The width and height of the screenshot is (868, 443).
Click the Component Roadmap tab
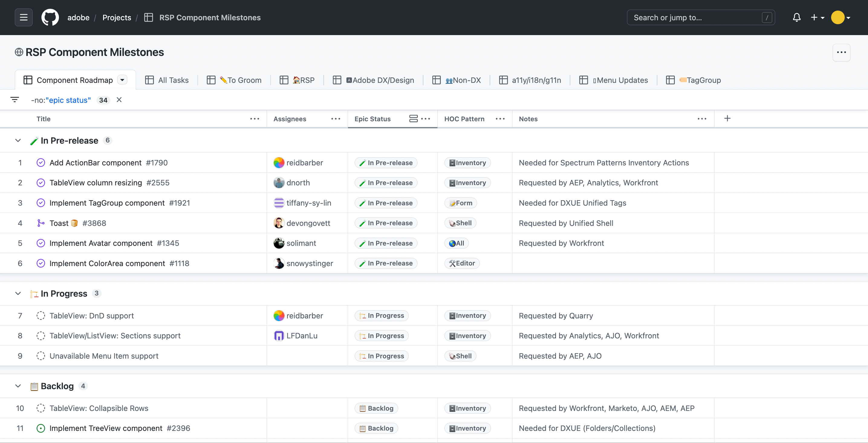(75, 80)
